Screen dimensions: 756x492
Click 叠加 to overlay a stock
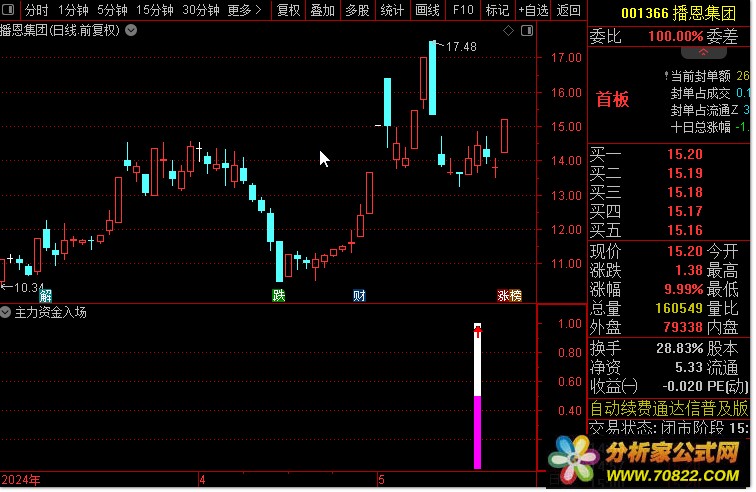[x=323, y=10]
